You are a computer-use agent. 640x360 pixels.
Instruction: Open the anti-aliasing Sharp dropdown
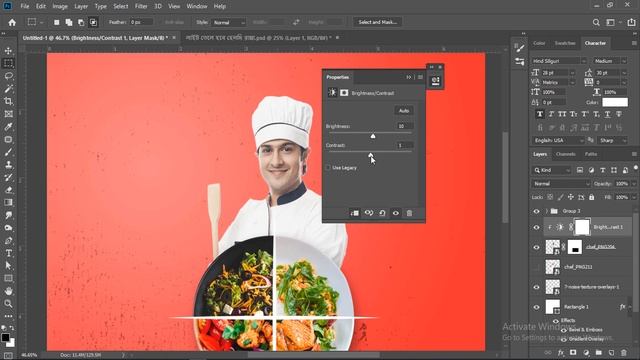click(612, 140)
